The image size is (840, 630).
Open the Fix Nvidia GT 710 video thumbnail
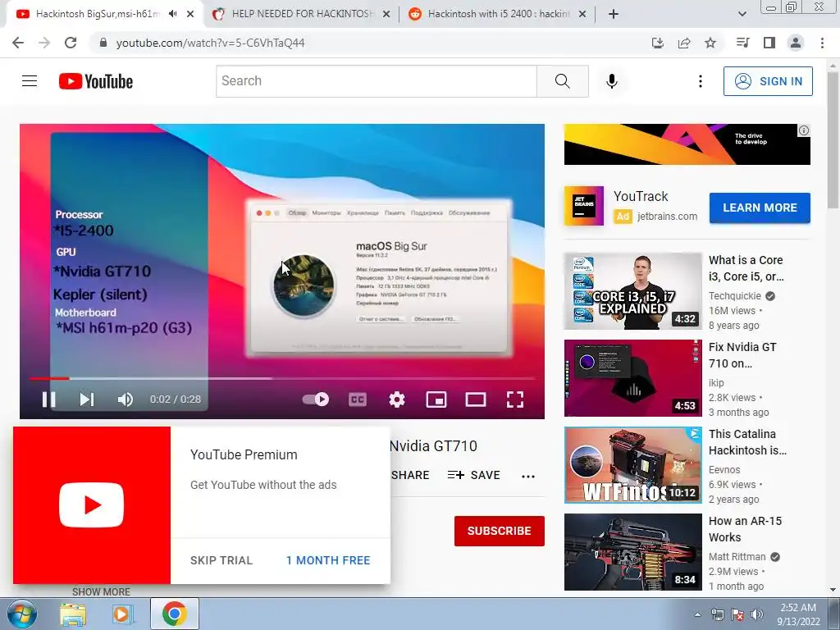click(632, 377)
